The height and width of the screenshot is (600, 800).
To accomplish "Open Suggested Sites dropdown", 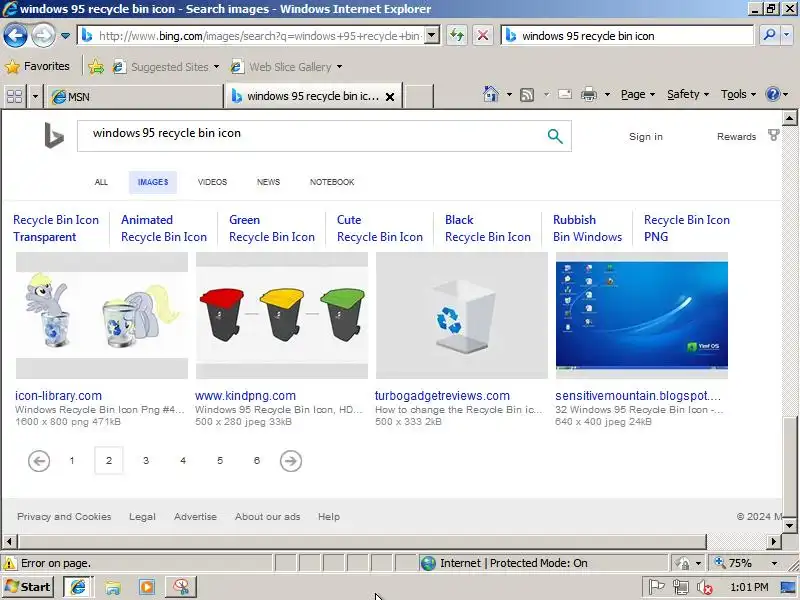I will pyautogui.click(x=166, y=67).
